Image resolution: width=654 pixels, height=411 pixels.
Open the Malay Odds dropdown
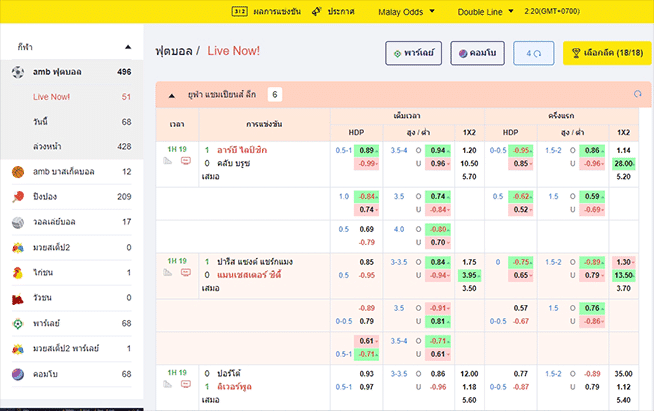pyautogui.click(x=406, y=12)
